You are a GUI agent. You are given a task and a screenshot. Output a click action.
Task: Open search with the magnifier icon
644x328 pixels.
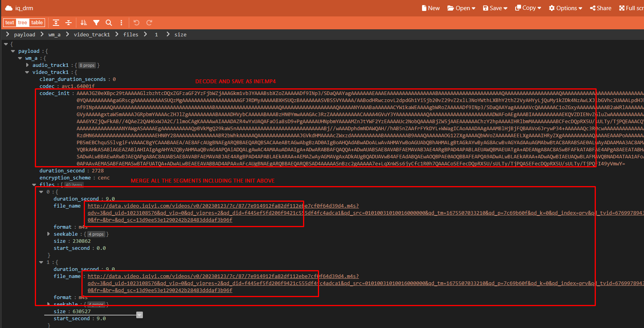109,23
